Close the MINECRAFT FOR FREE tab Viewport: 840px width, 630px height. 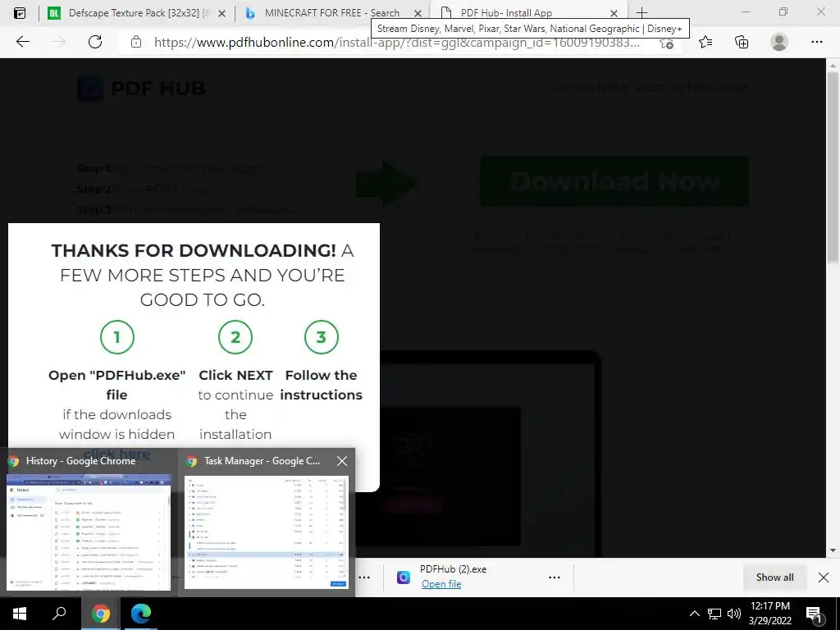pyautogui.click(x=418, y=13)
